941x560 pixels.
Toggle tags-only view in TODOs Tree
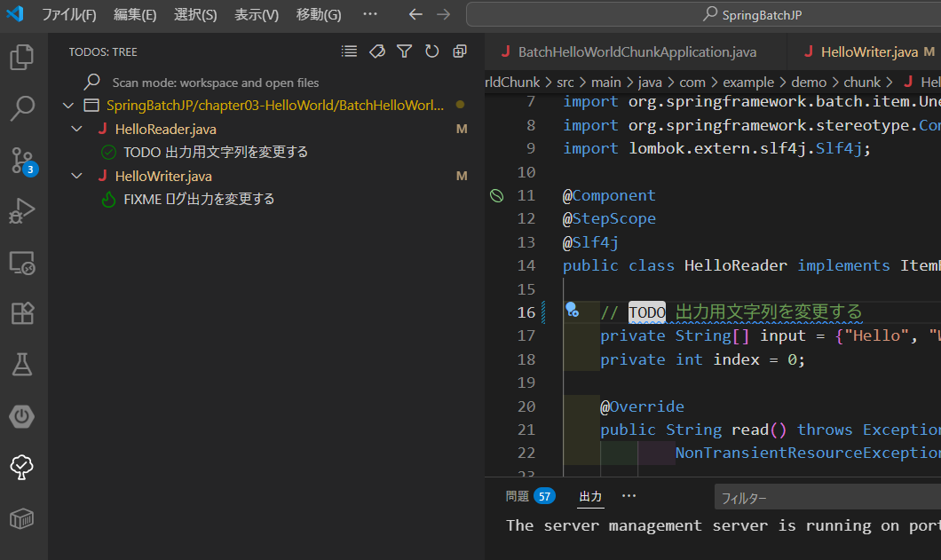[376, 51]
